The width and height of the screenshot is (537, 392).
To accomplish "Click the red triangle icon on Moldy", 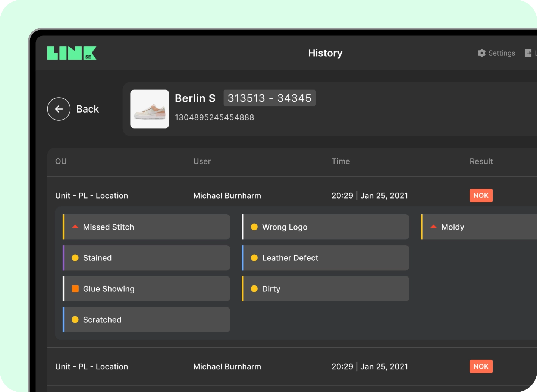I will point(433,226).
